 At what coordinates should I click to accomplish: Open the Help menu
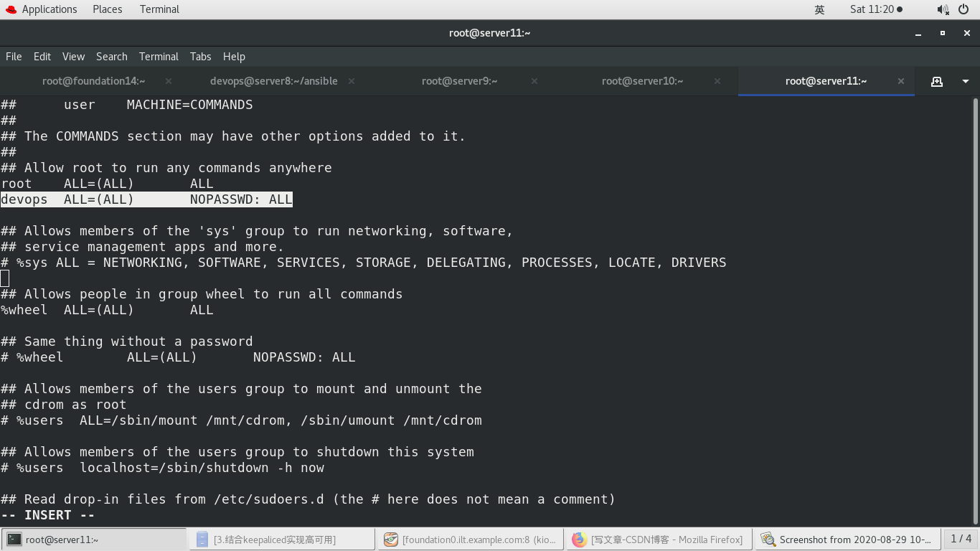click(x=234, y=57)
